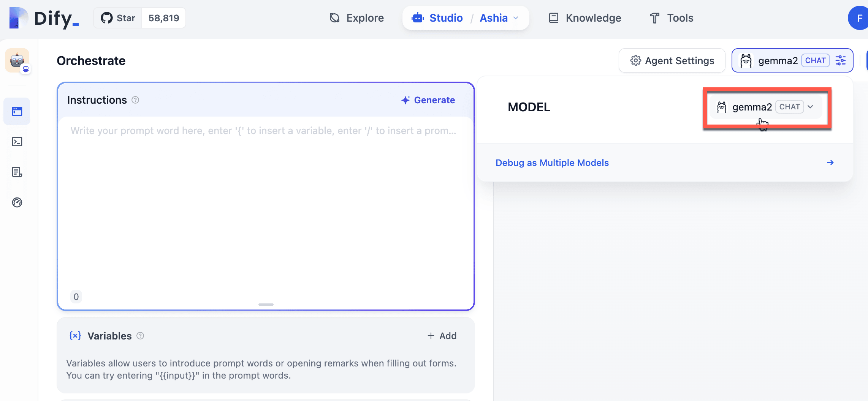Click the Variables help question icon

140,336
